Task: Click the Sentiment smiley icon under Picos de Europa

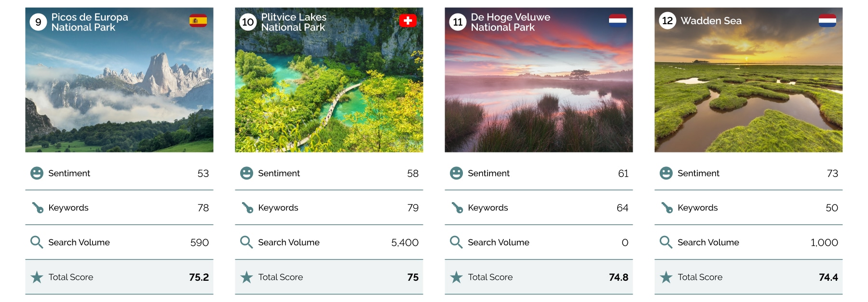Action: [37, 173]
